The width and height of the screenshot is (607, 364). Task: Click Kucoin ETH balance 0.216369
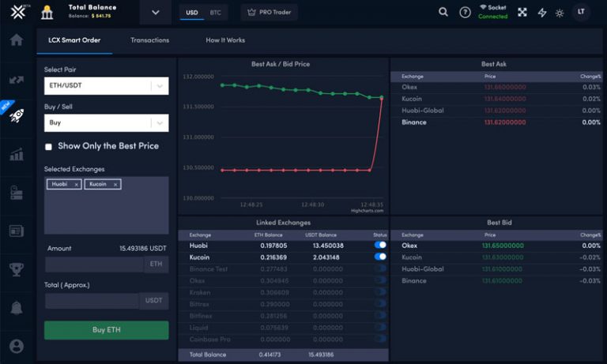click(x=273, y=257)
